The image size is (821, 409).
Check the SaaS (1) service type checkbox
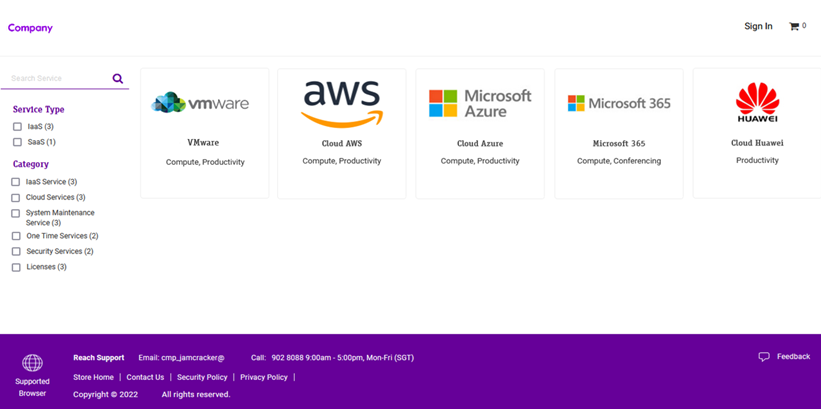pyautogui.click(x=17, y=142)
